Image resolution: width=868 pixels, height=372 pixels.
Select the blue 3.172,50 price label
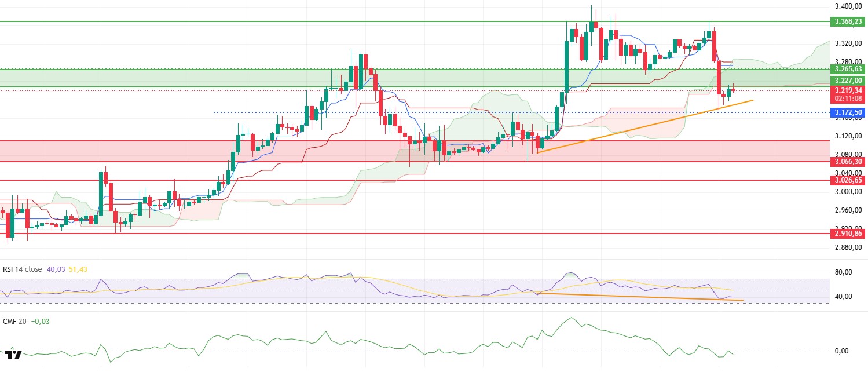tap(847, 111)
